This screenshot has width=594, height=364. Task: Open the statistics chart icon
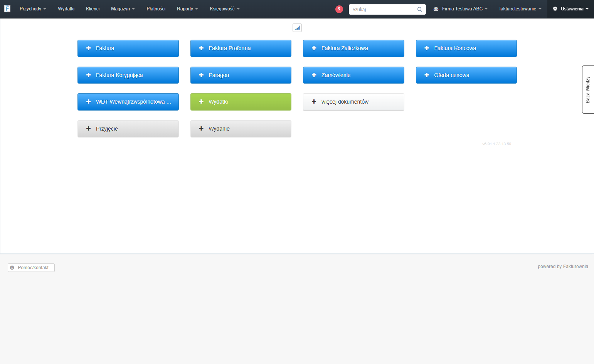[x=297, y=28]
